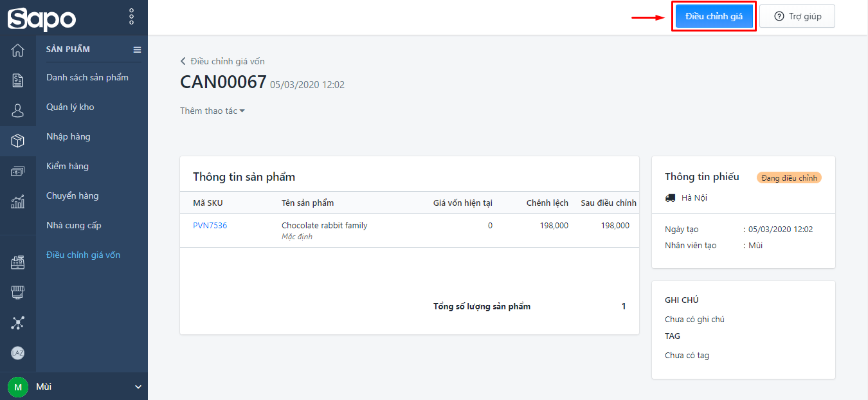Go to Nhập hàng menu item
Viewport: 868px width, 400px height.
coord(68,136)
